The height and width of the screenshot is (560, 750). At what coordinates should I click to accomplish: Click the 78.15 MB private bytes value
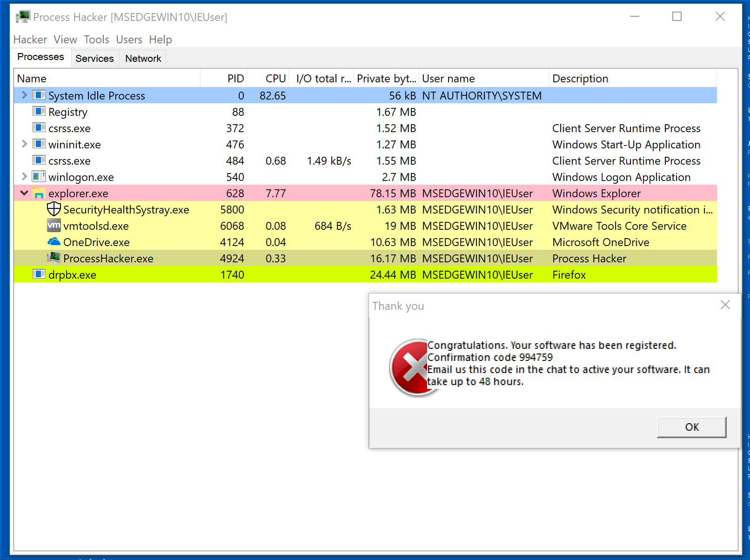point(393,193)
